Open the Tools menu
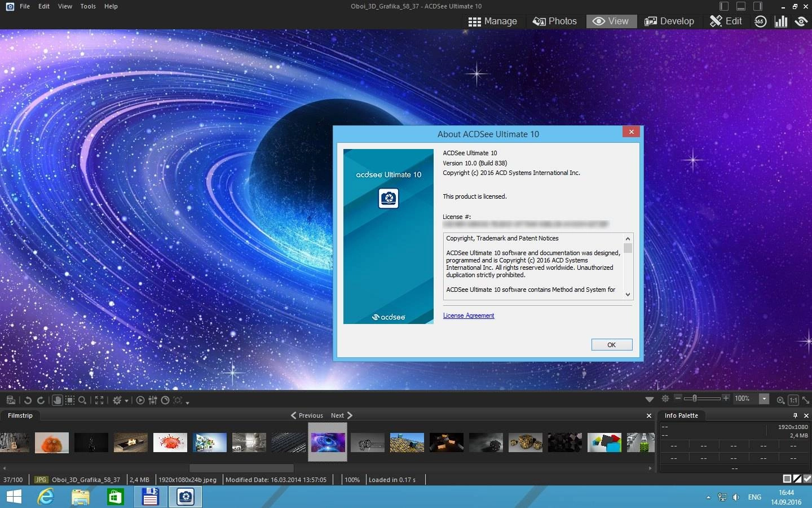Viewport: 812px width, 508px height. click(x=88, y=6)
